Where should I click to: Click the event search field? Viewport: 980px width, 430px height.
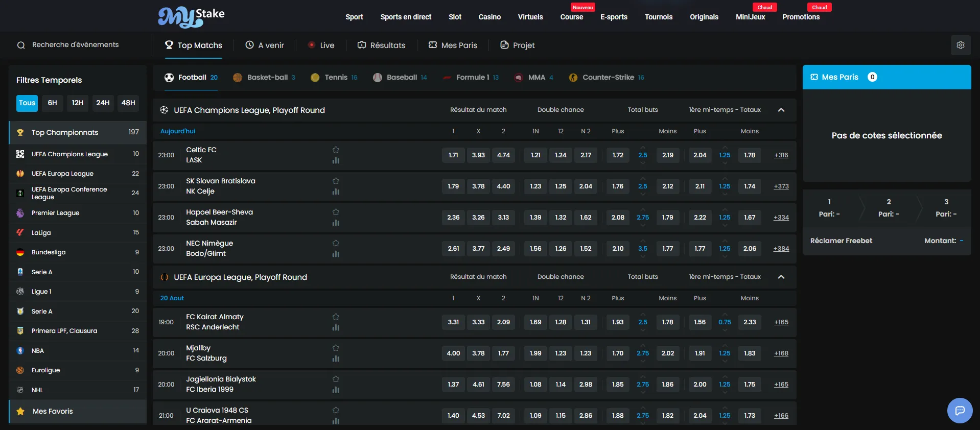[75, 45]
